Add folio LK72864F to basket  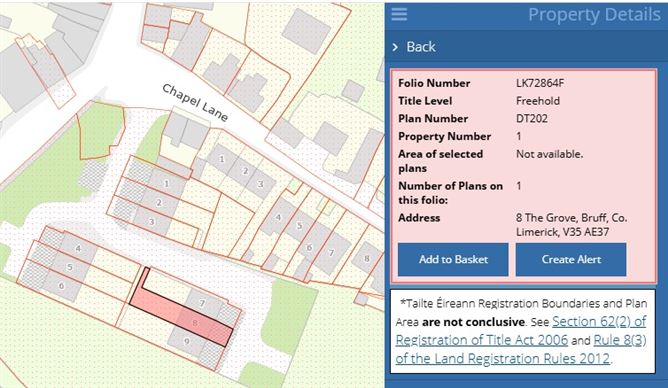click(x=453, y=259)
